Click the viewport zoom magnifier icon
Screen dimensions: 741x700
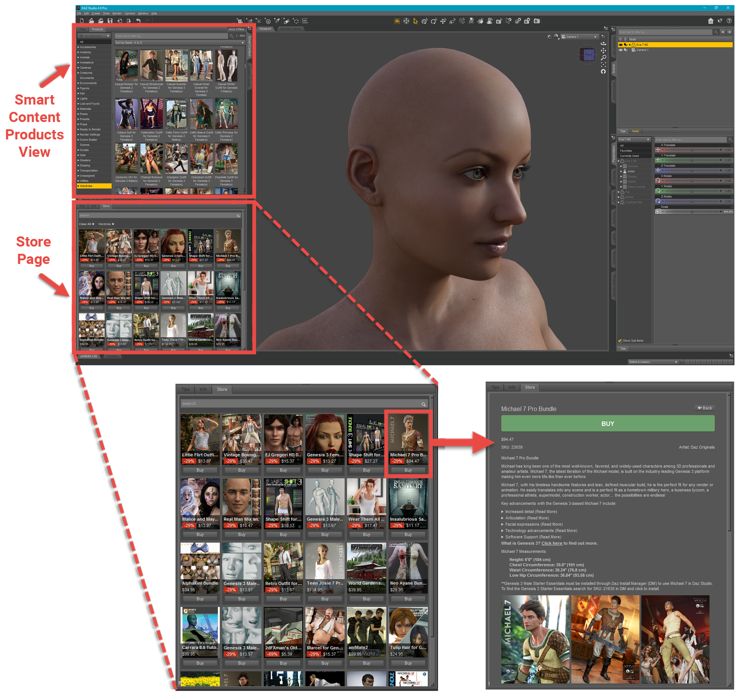click(x=604, y=58)
